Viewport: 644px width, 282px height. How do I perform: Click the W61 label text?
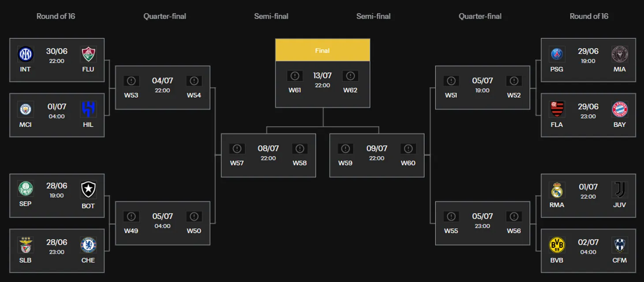[x=295, y=90]
